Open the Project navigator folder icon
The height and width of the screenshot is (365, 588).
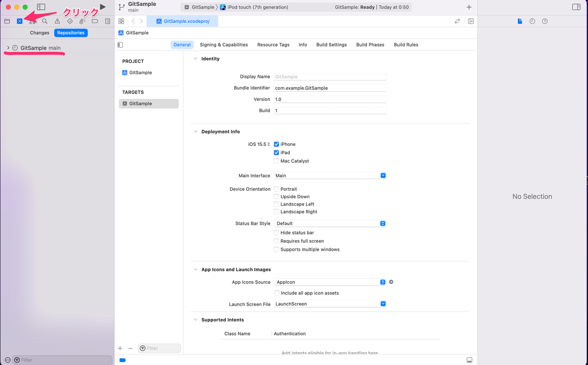[7, 21]
